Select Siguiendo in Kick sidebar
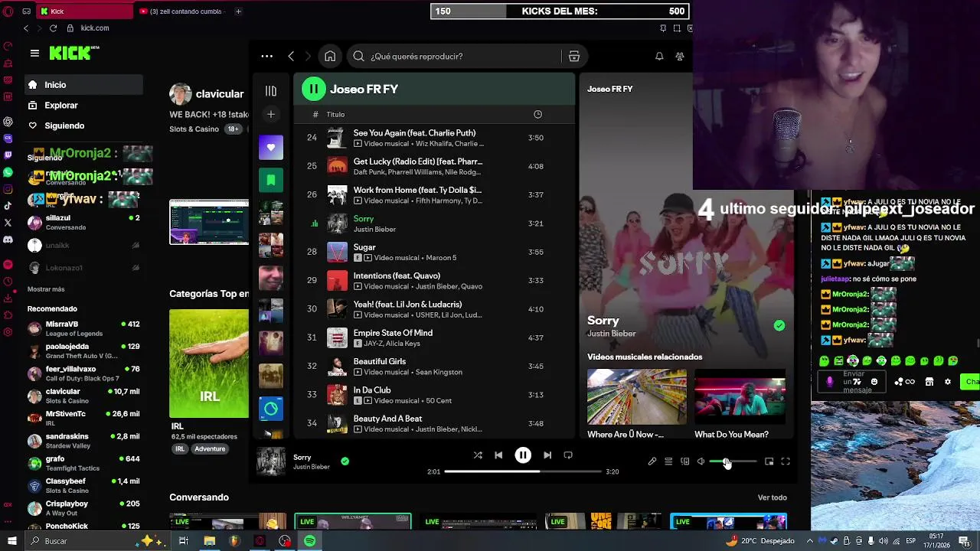980x551 pixels. [x=83, y=126]
